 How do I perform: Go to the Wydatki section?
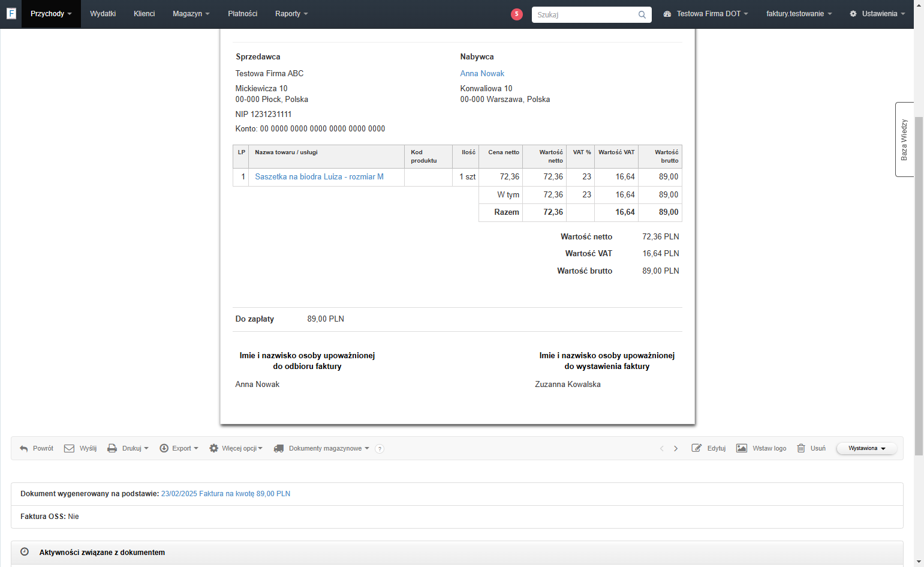click(x=103, y=14)
